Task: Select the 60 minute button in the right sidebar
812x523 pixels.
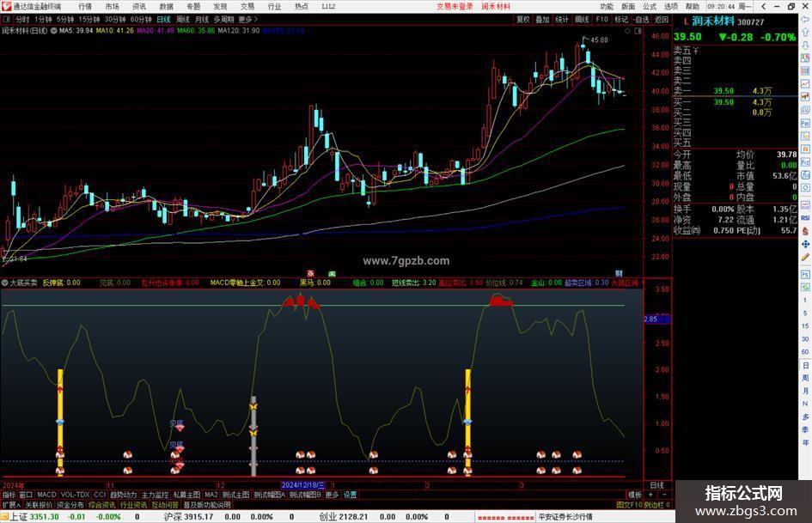Action: click(x=805, y=352)
